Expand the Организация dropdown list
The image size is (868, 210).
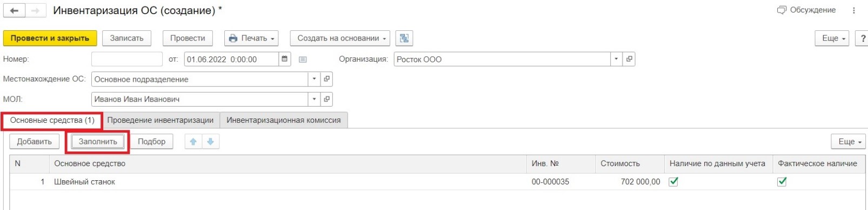pyautogui.click(x=616, y=59)
